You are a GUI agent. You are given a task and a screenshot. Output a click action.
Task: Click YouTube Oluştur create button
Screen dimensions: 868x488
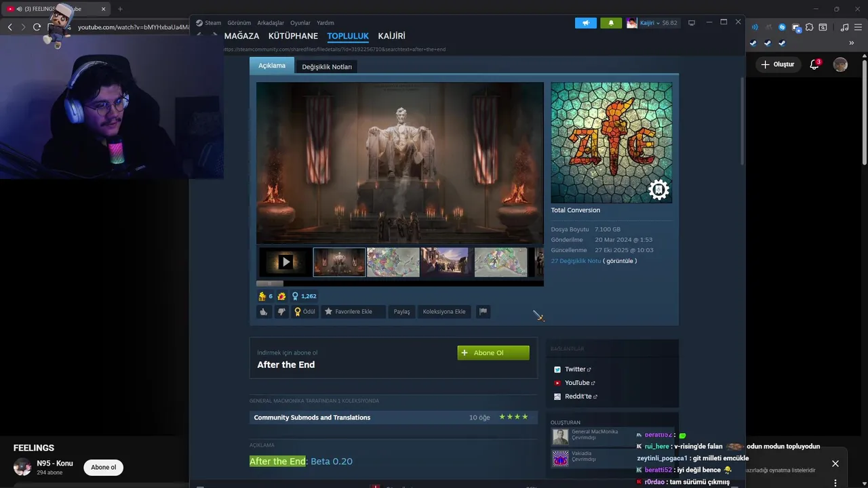point(777,64)
